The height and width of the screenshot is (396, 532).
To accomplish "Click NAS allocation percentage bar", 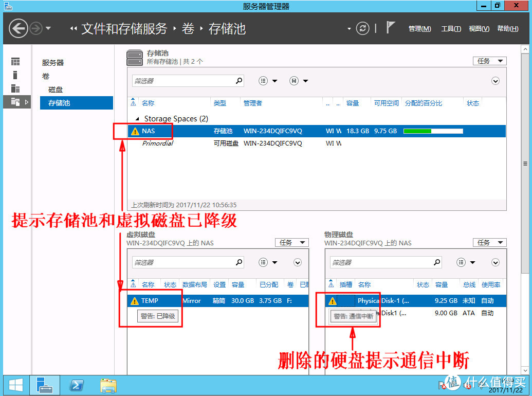I will point(433,131).
